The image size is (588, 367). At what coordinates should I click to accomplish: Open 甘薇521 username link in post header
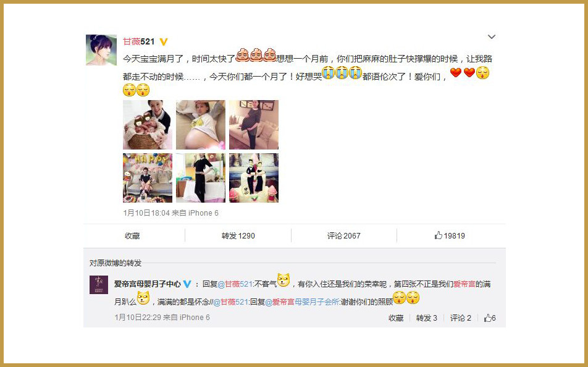[x=139, y=41]
